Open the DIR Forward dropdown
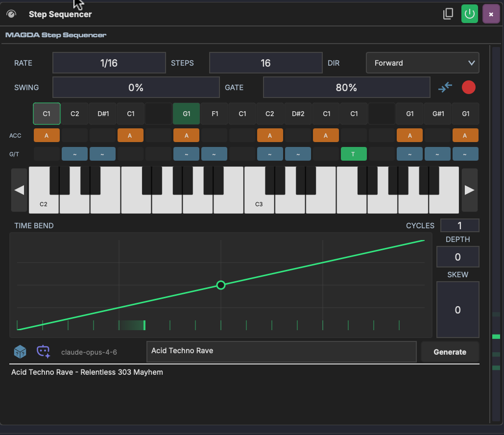The image size is (504, 435). [422, 63]
